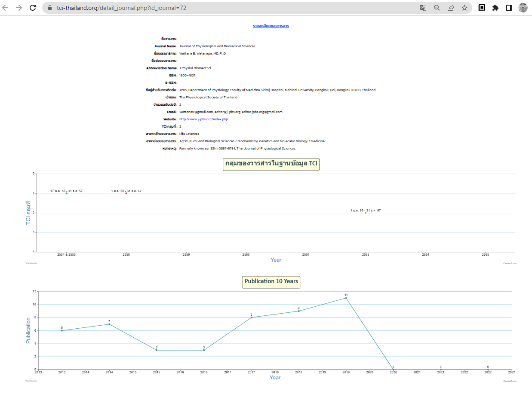The image size is (532, 397).
Task: Click the zoom magnifier icon in address bar
Action: [437, 8]
